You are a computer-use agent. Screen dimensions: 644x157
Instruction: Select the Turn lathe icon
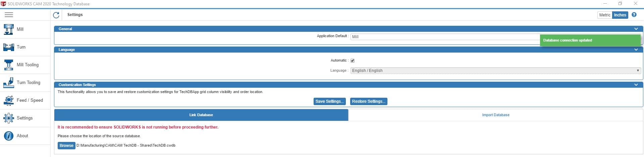point(8,47)
